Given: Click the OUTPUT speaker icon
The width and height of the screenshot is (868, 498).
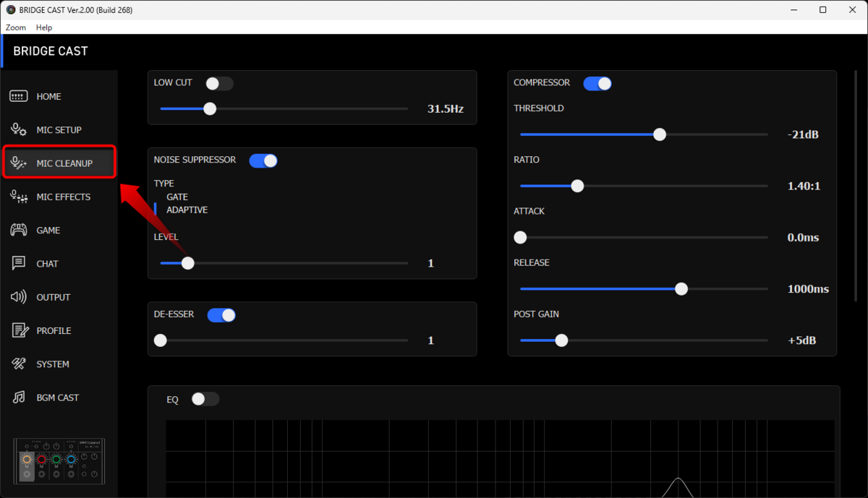Looking at the screenshot, I should 19,297.
